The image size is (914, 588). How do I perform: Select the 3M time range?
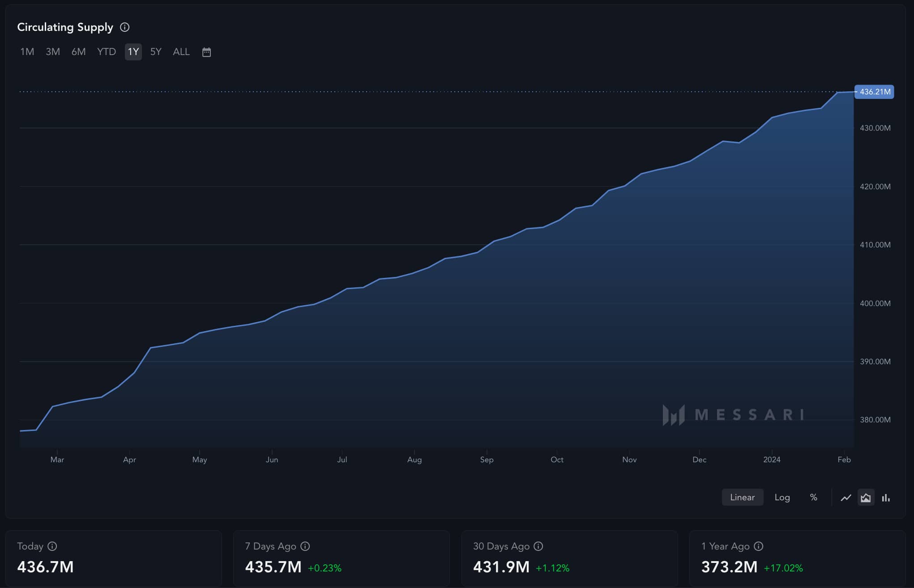coord(53,52)
